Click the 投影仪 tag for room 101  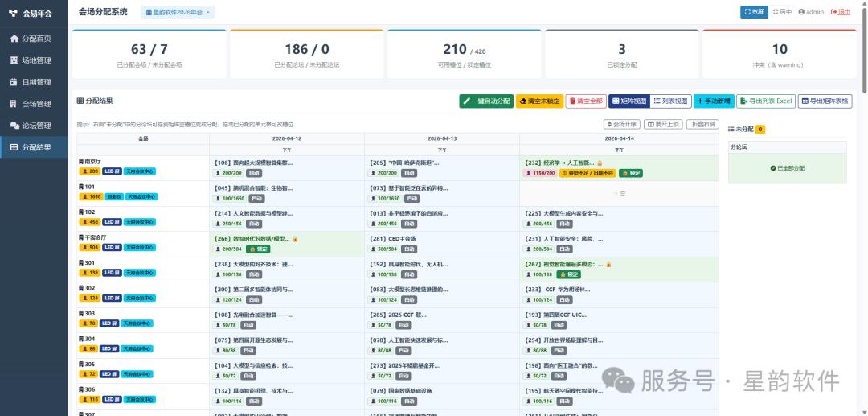pos(113,196)
